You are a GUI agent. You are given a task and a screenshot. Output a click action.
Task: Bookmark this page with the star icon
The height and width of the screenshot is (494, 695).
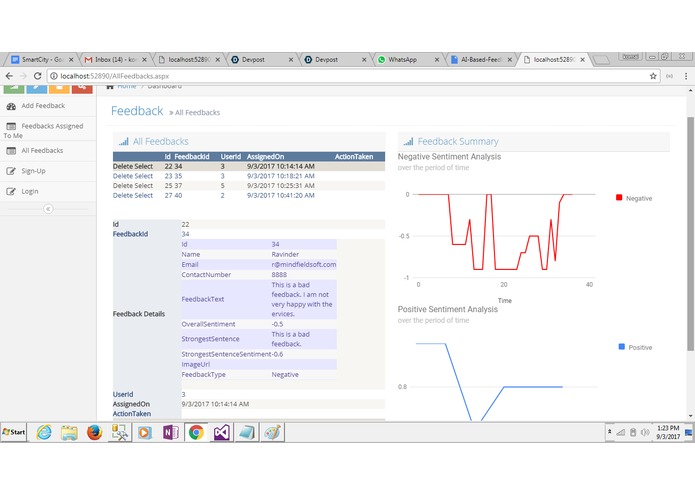click(653, 76)
